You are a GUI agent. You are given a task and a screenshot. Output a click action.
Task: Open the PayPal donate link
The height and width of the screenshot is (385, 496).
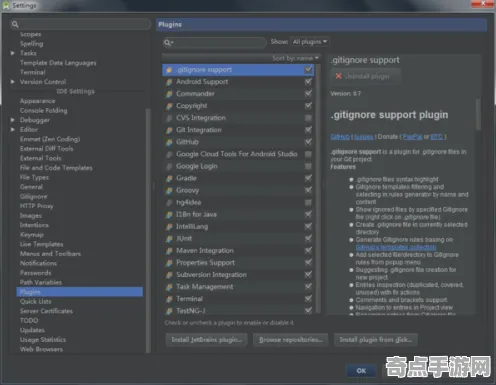pyautogui.click(x=412, y=137)
